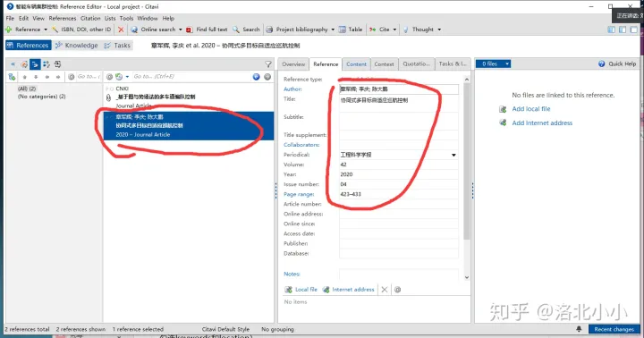Viewport: 644px width, 338px height.
Task: Click the green plus Reference icon
Action: pos(8,30)
